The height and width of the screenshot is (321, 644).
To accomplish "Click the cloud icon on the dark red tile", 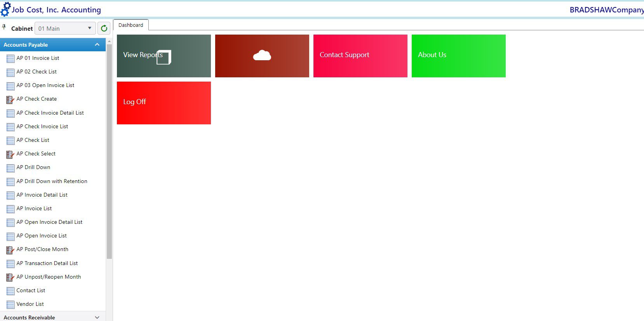I will (262, 56).
